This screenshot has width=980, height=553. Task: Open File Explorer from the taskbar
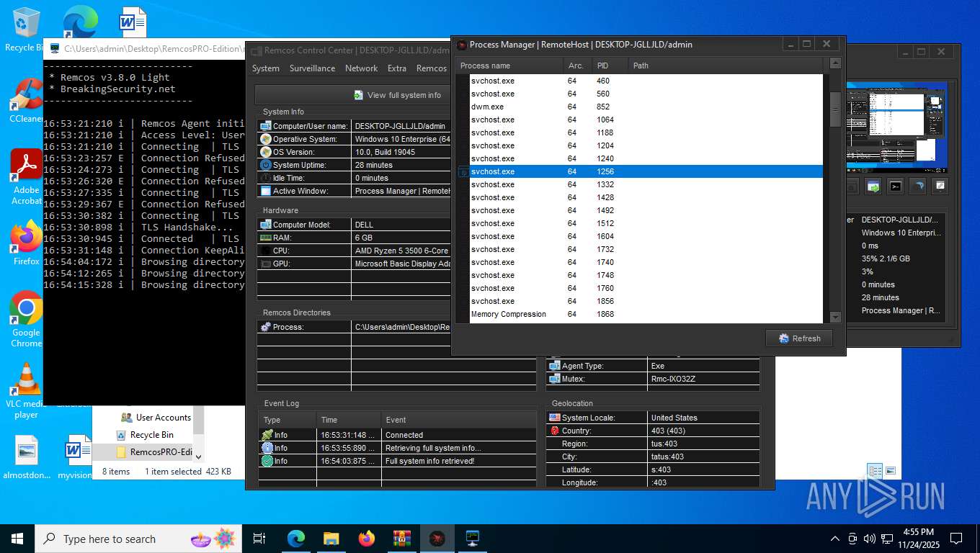click(x=331, y=538)
